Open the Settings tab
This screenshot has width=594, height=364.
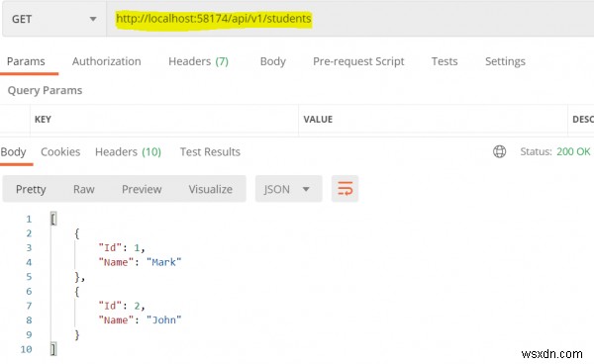[505, 61]
